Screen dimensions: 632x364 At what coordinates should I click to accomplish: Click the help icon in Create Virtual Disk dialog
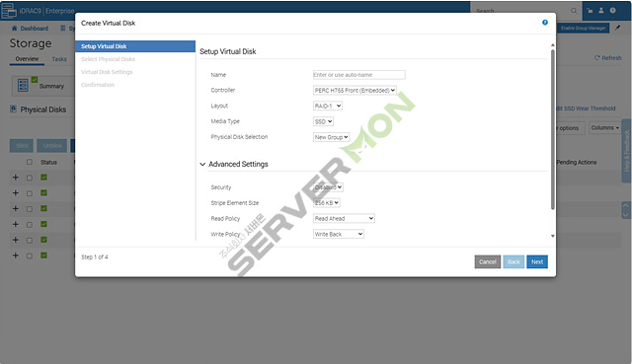pyautogui.click(x=545, y=23)
